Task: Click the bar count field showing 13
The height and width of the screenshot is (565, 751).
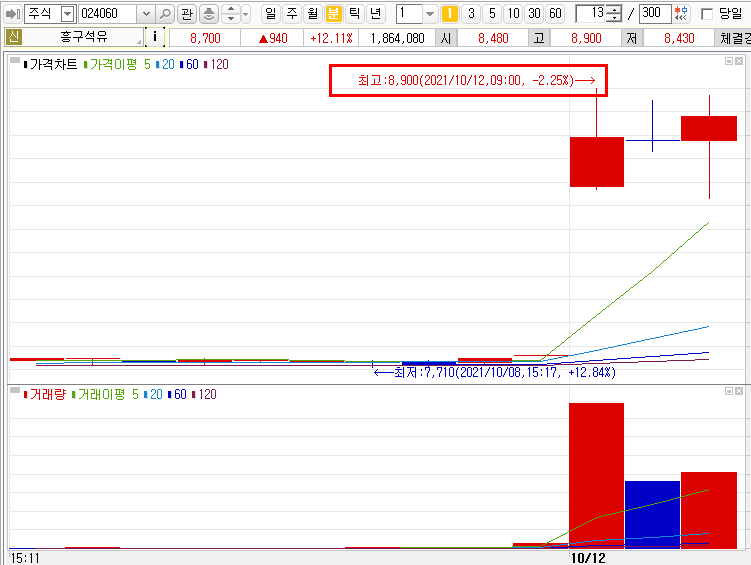Action: (591, 13)
